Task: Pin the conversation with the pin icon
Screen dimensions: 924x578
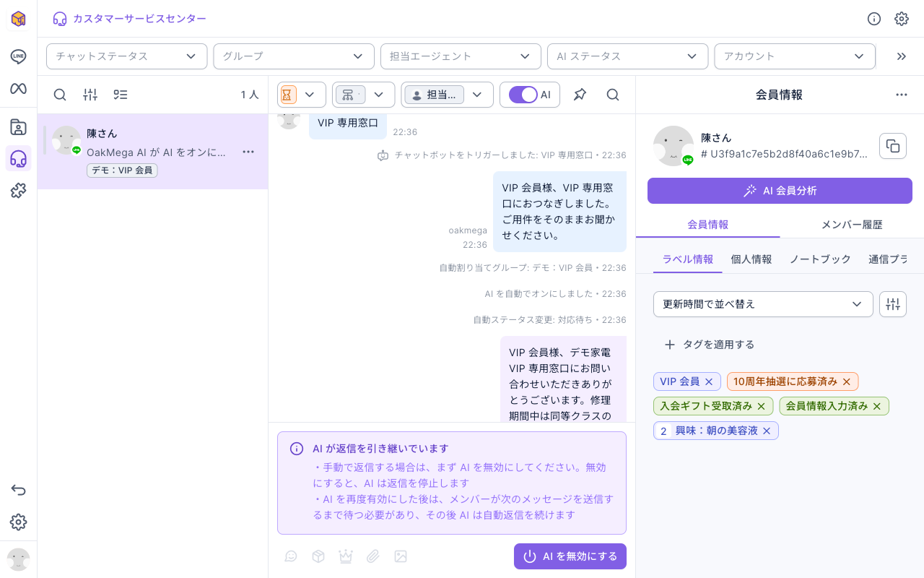Action: (x=580, y=95)
